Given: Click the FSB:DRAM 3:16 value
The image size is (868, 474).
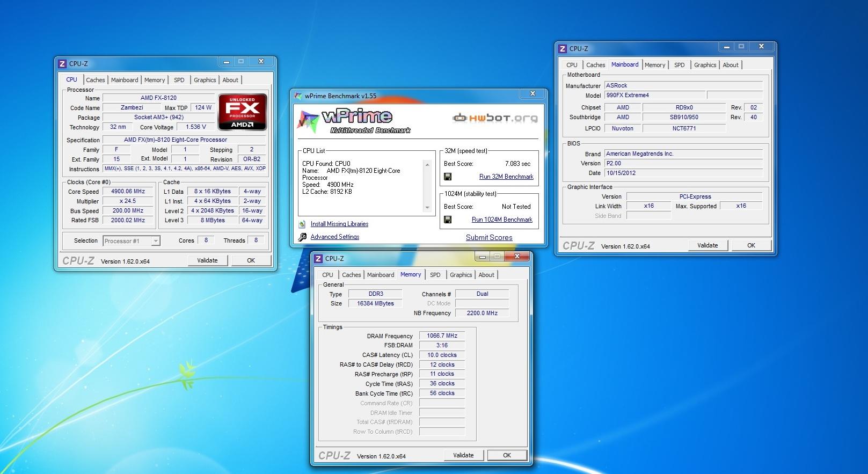Looking at the screenshot, I should coord(442,346).
